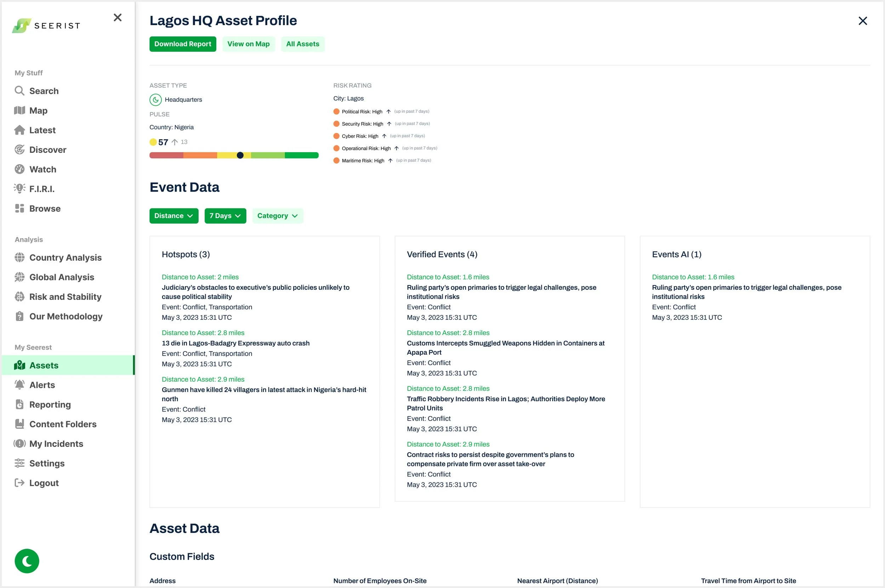Click the Search magnifier icon in sidebar
Image resolution: width=885 pixels, height=588 pixels.
tap(19, 91)
